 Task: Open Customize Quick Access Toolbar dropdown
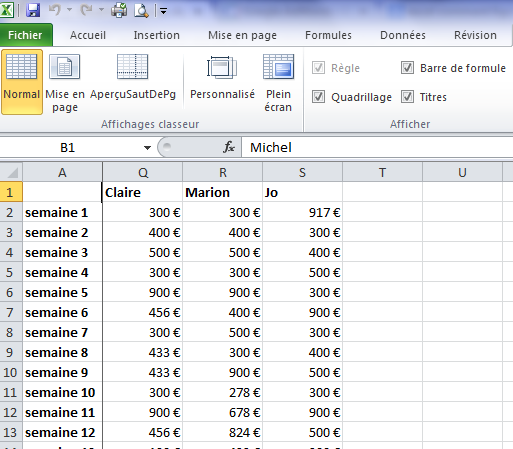pos(163,11)
